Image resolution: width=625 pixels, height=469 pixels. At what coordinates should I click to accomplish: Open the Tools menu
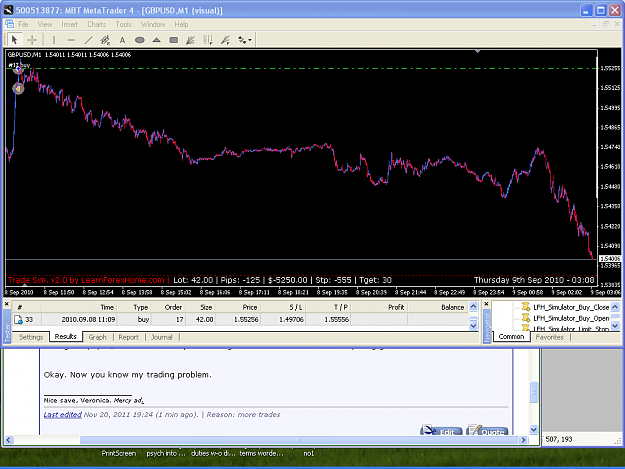pyautogui.click(x=123, y=24)
